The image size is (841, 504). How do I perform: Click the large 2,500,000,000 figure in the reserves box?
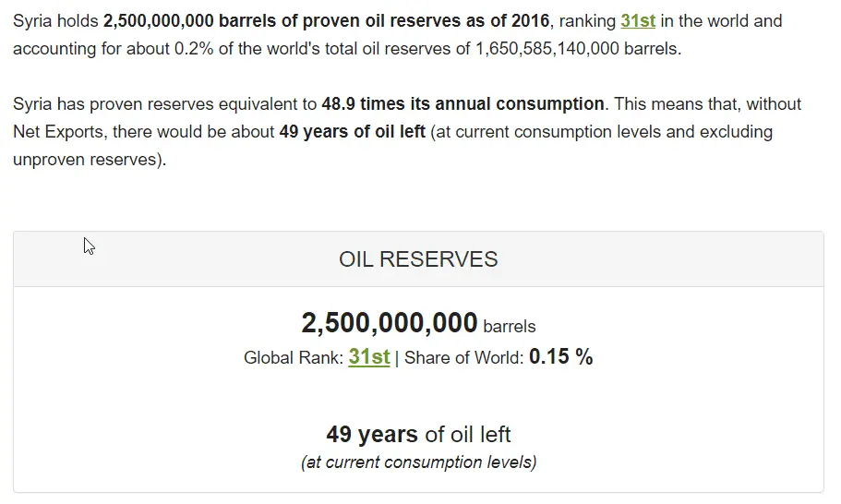coord(389,323)
